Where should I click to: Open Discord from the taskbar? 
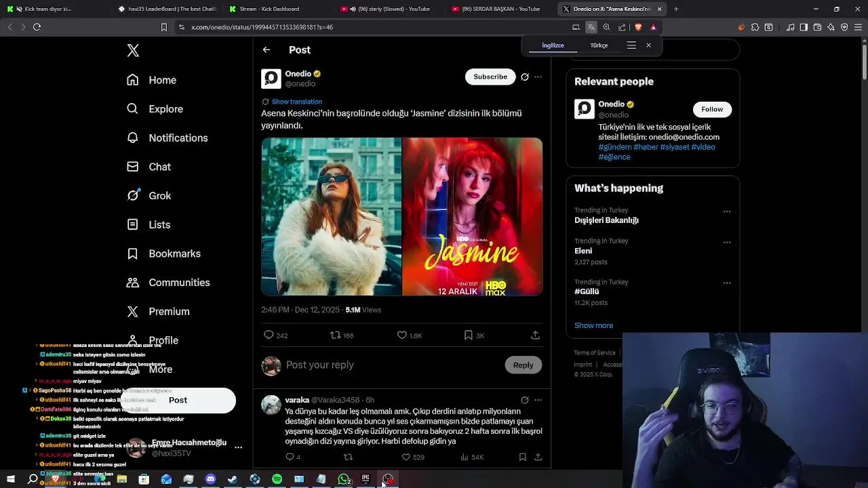210,479
